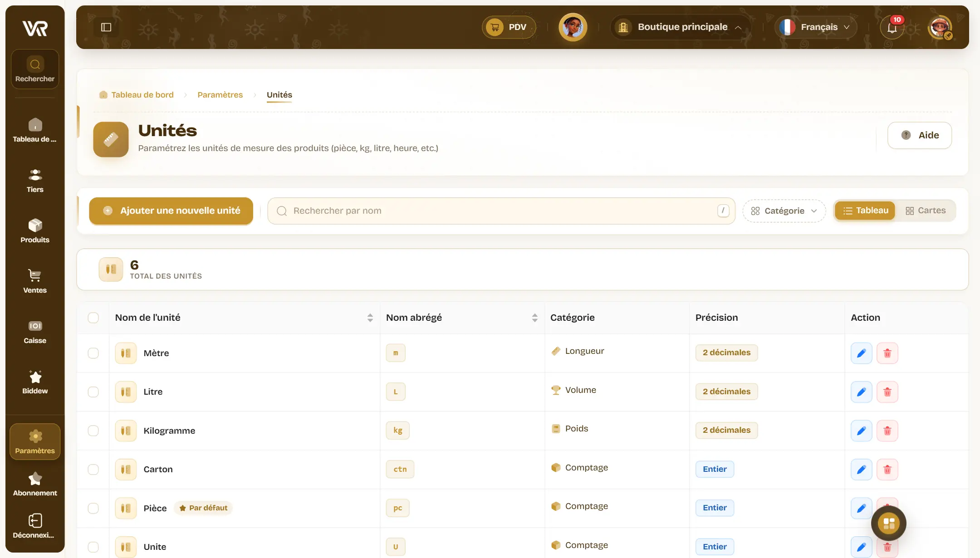Open Paramètres in the sidebar
Image resolution: width=980 pixels, height=558 pixels.
(x=35, y=441)
